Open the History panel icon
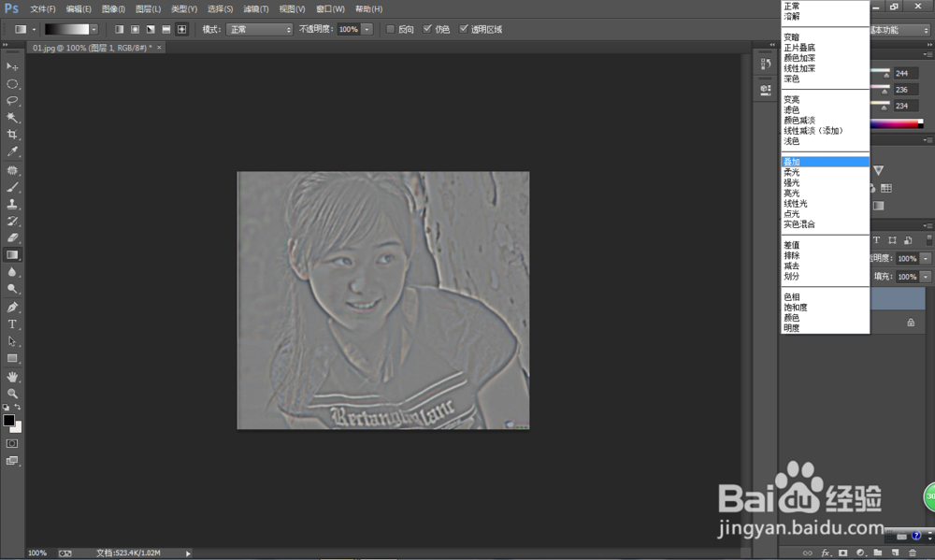Viewport: 935px width, 560px height. tap(766, 64)
